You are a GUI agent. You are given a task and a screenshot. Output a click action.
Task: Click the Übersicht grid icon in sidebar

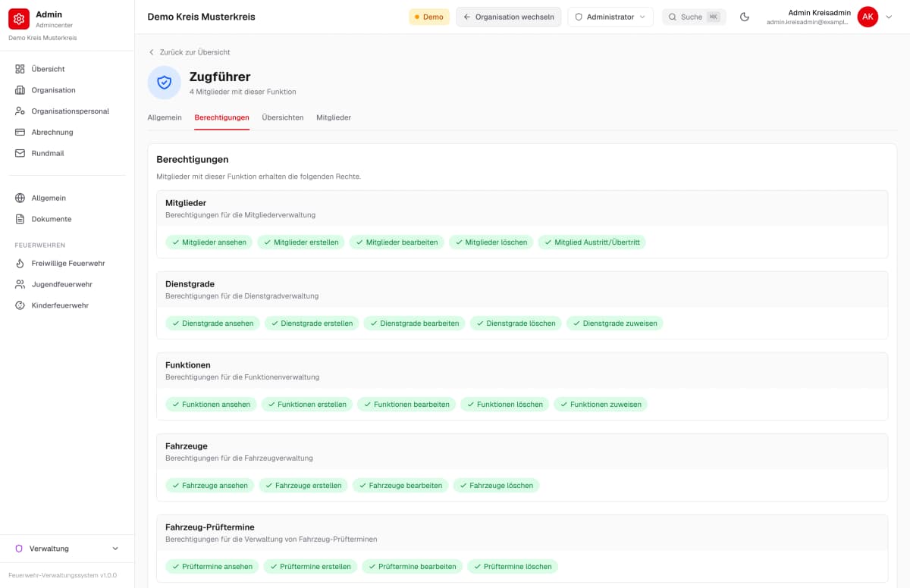[x=20, y=69]
